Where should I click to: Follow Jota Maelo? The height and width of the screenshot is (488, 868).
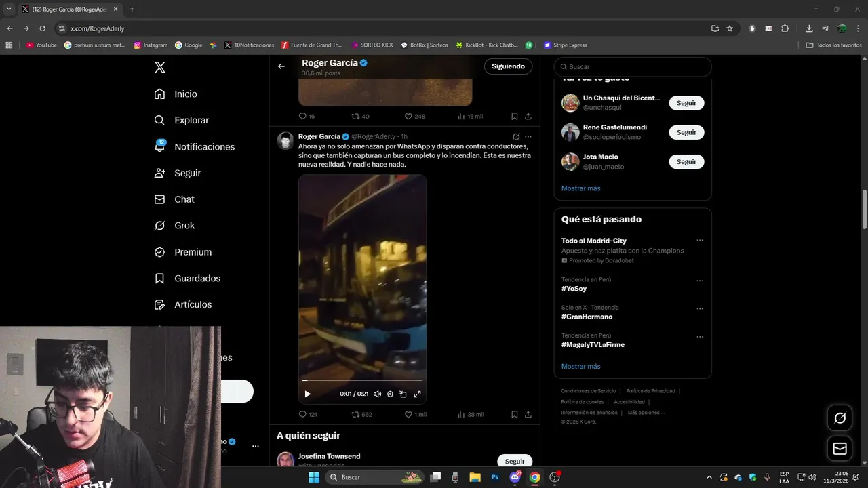[686, 161]
